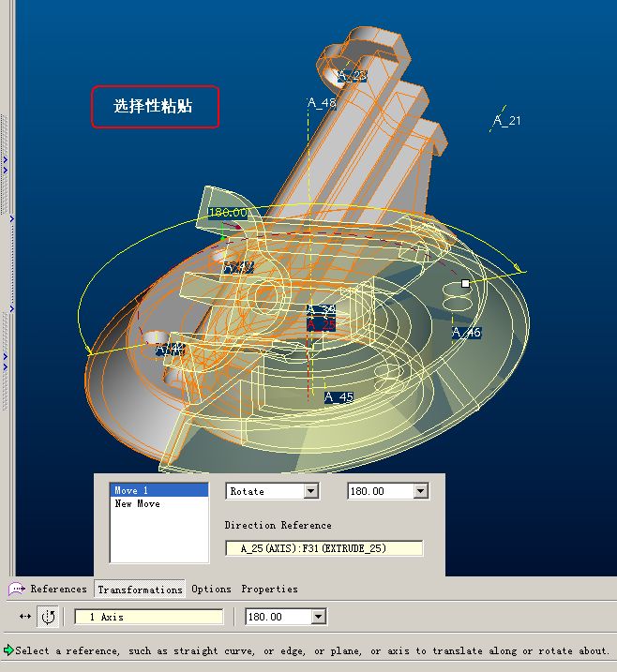Click the dashboard 180.00 value field
This screenshot has width=617, height=672.
click(278, 617)
